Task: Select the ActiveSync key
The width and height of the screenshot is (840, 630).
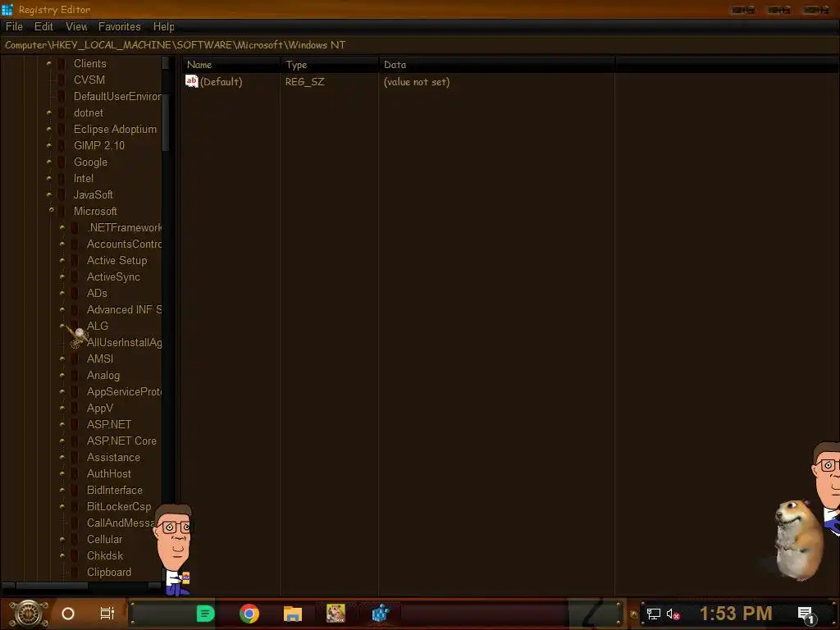Action: (113, 277)
